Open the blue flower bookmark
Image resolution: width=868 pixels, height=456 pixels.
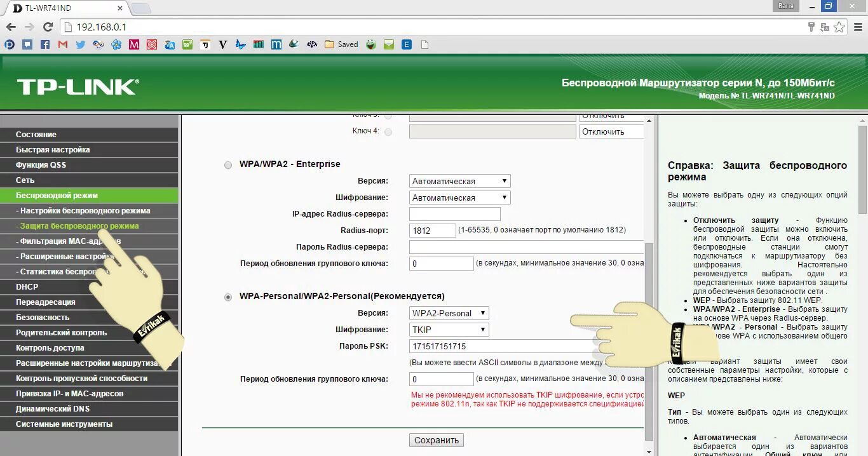(116, 44)
